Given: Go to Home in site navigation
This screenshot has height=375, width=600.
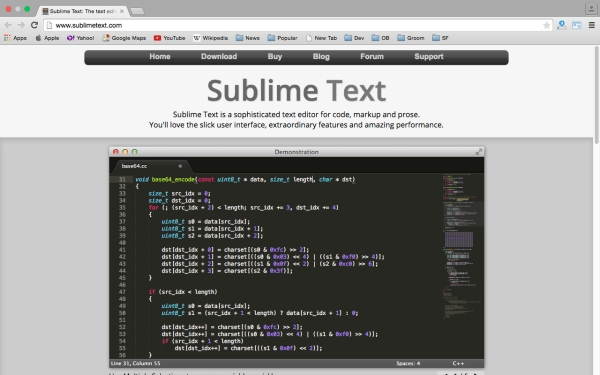Looking at the screenshot, I should [x=160, y=57].
